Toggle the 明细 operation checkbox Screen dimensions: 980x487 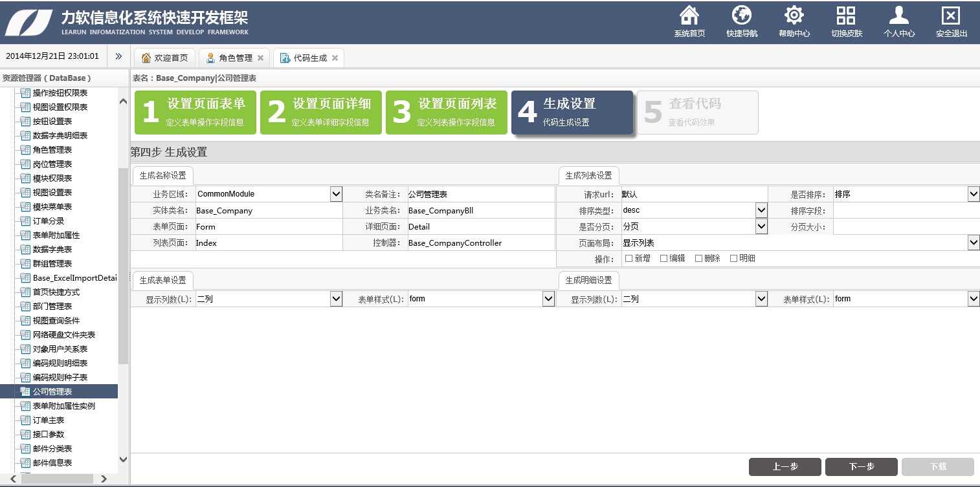[x=733, y=258]
